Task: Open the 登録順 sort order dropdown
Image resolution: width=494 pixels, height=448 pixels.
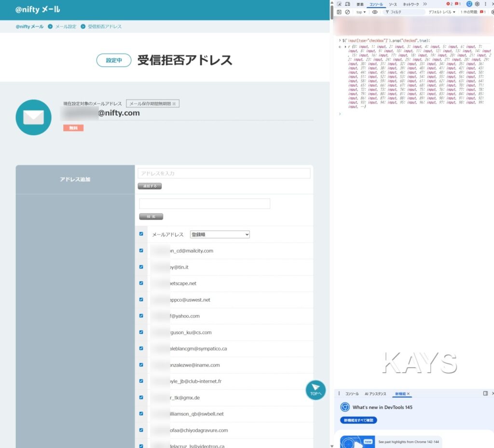Action: (x=220, y=235)
